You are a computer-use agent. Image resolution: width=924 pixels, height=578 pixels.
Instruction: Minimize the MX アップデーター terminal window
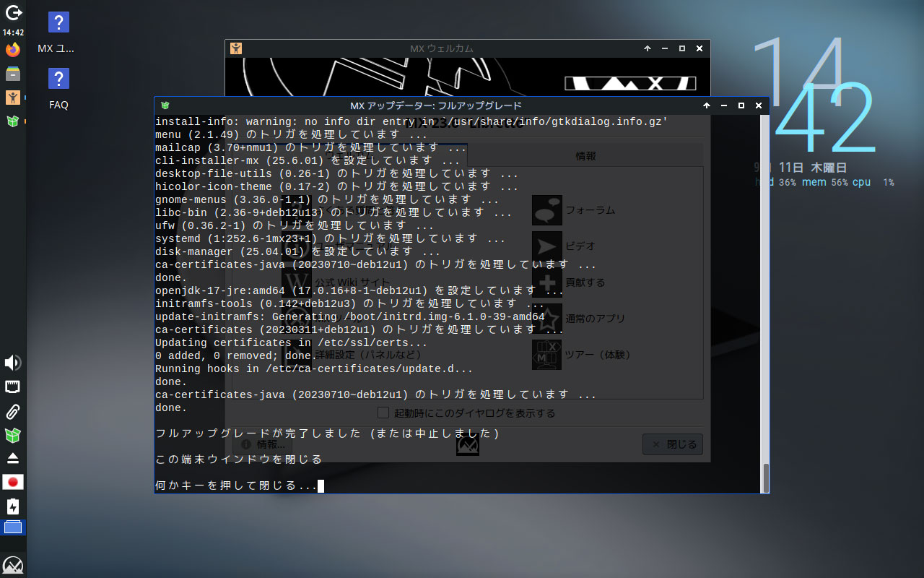(x=724, y=105)
